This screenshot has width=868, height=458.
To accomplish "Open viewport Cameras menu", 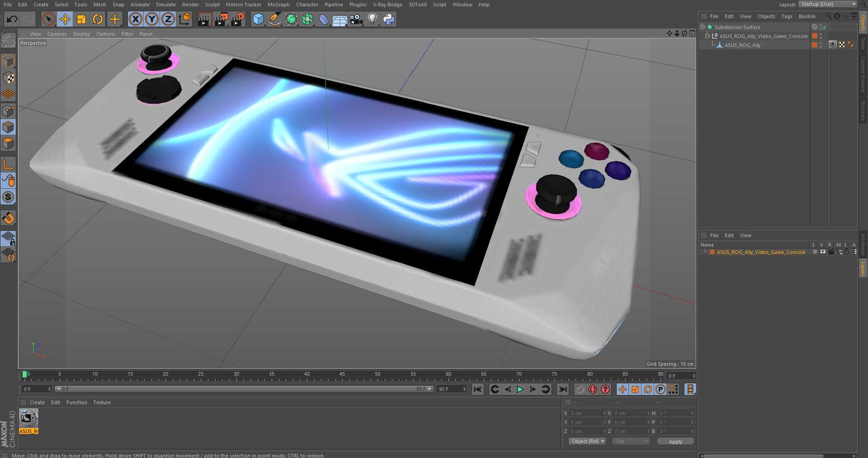I will click(57, 34).
